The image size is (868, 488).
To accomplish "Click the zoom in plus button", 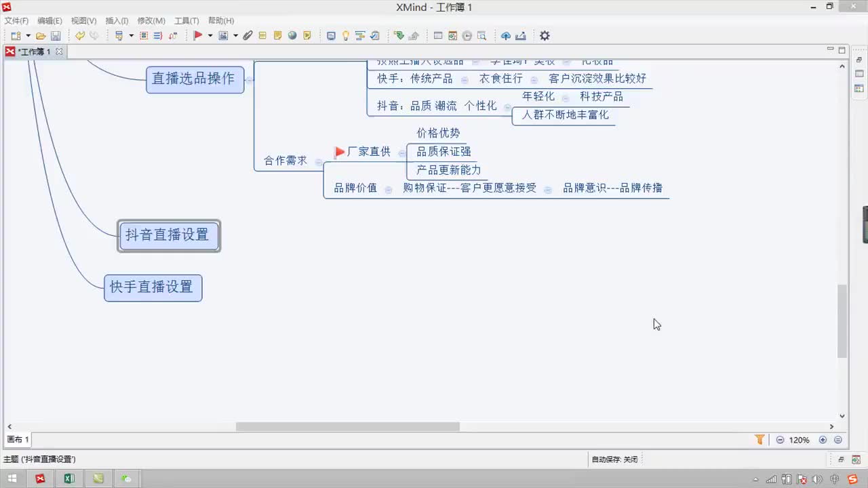I will [x=823, y=440].
